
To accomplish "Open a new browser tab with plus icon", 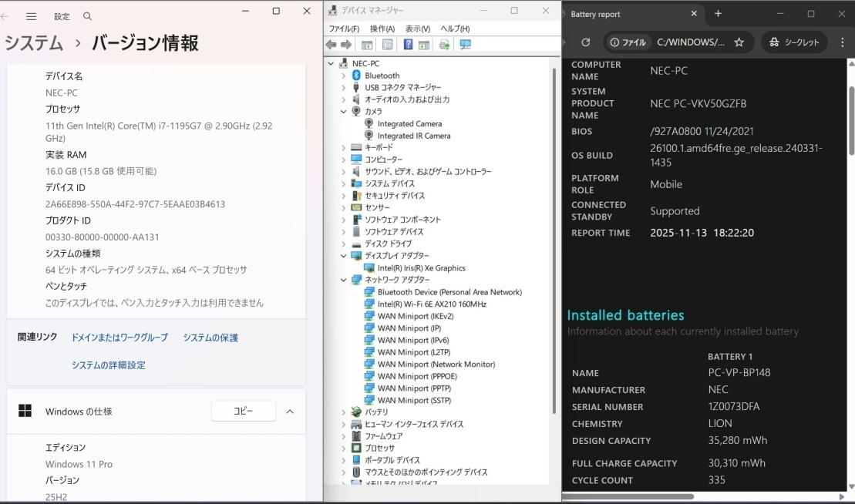I will (x=718, y=14).
